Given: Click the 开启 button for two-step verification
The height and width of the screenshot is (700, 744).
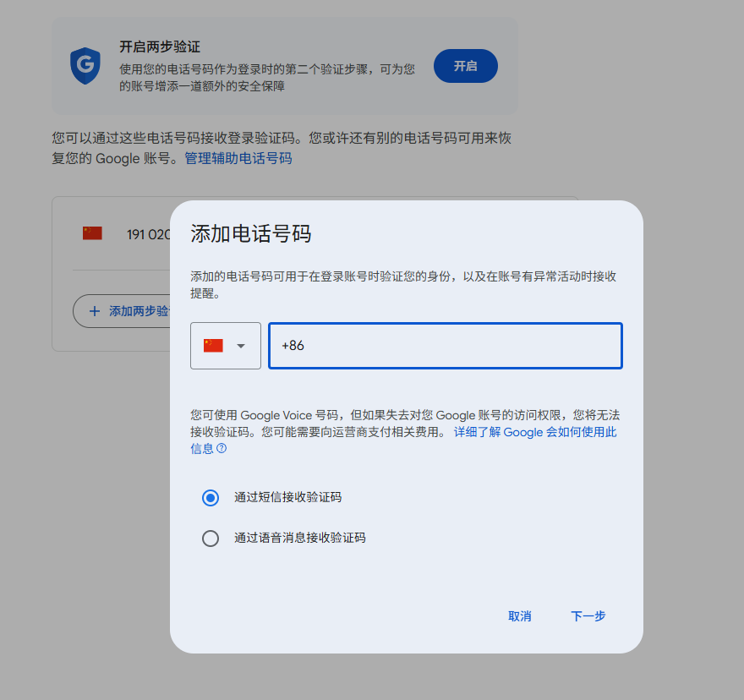Looking at the screenshot, I should 466,66.
